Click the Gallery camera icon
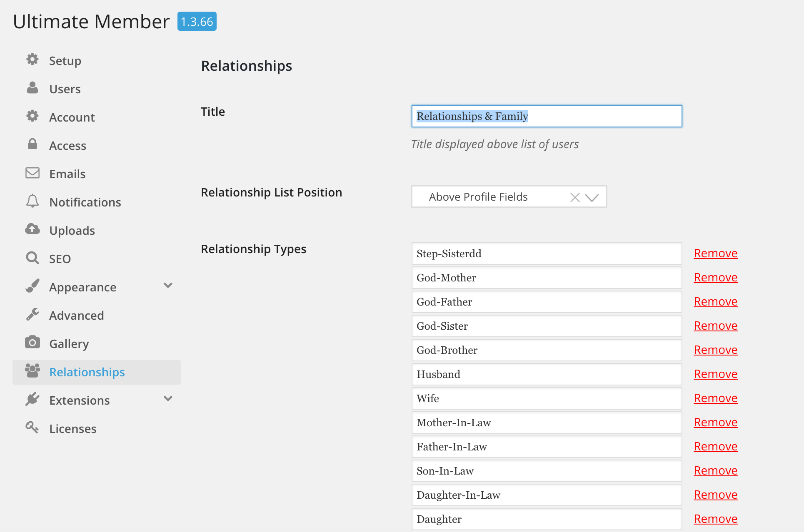804x532 pixels. coord(32,343)
